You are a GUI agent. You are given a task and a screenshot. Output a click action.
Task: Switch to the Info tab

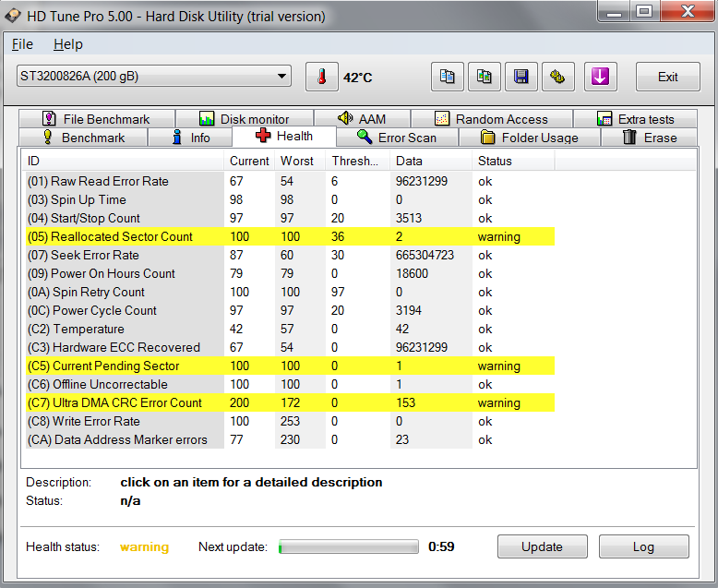click(x=190, y=138)
